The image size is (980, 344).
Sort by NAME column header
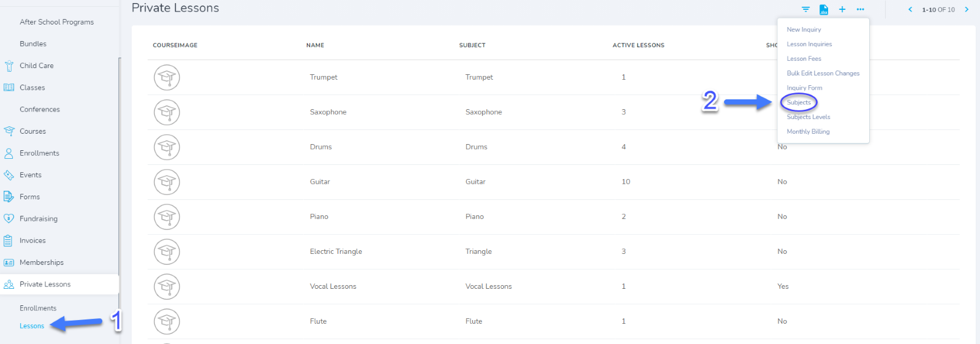coord(315,45)
